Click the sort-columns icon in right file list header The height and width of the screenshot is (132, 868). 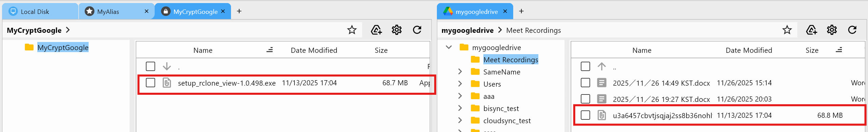pos(839,50)
